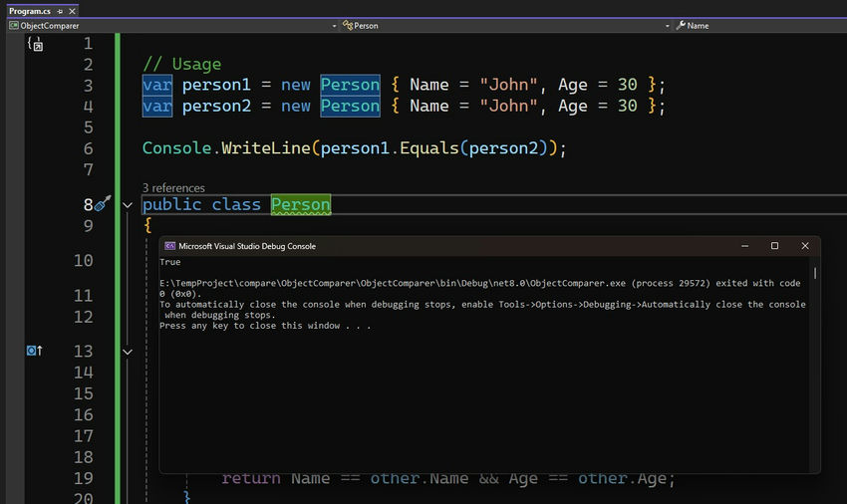The height and width of the screenshot is (504, 847).
Task: Click the ObjectComparer project icon
Action: click(14, 25)
